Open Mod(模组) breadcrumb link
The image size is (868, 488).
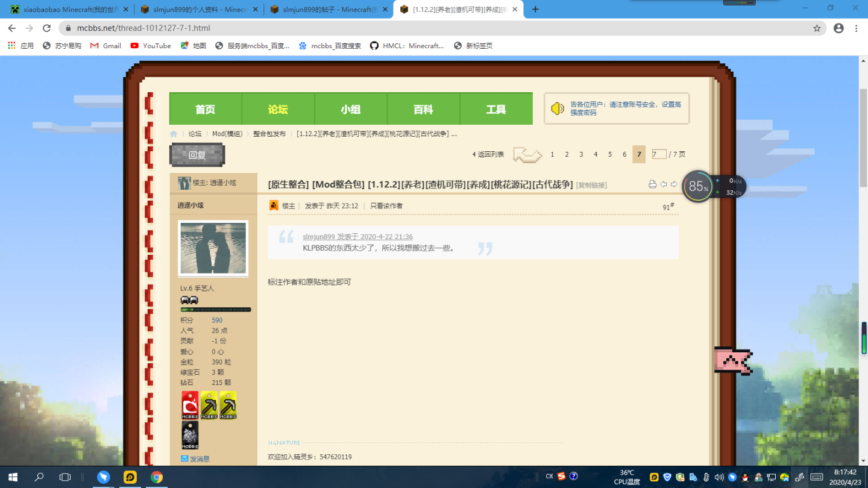click(x=227, y=134)
